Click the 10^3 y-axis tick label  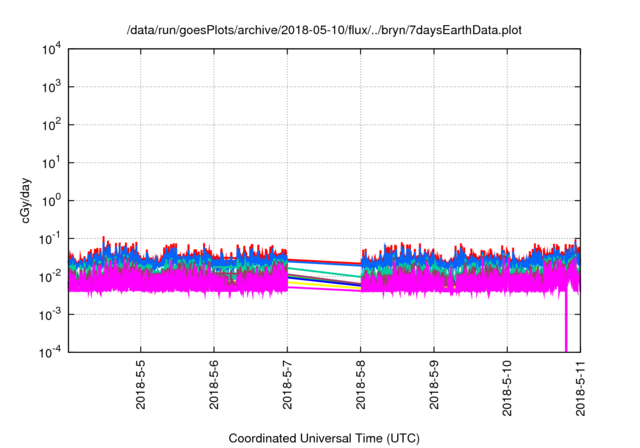[x=52, y=87]
